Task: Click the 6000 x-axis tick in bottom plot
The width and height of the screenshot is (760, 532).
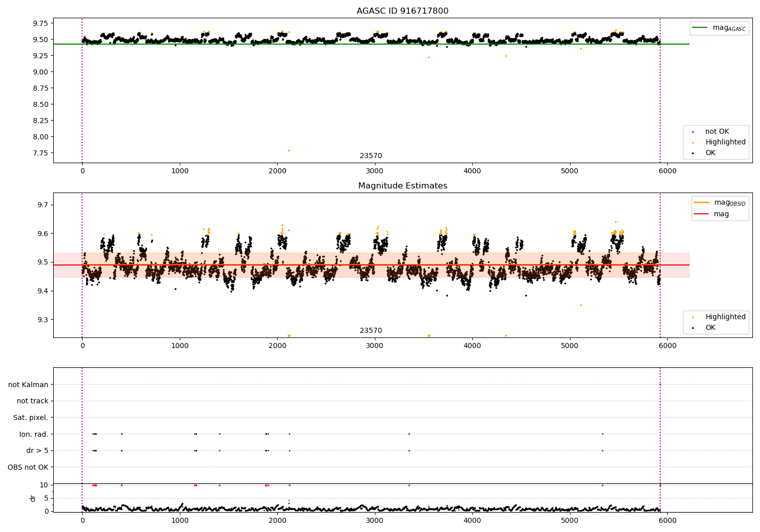Action: pos(667,520)
